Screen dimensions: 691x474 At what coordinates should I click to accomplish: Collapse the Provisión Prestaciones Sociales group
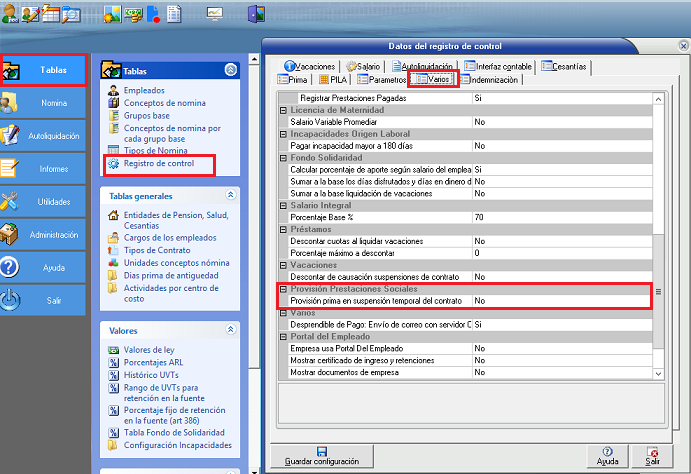tap(283, 289)
